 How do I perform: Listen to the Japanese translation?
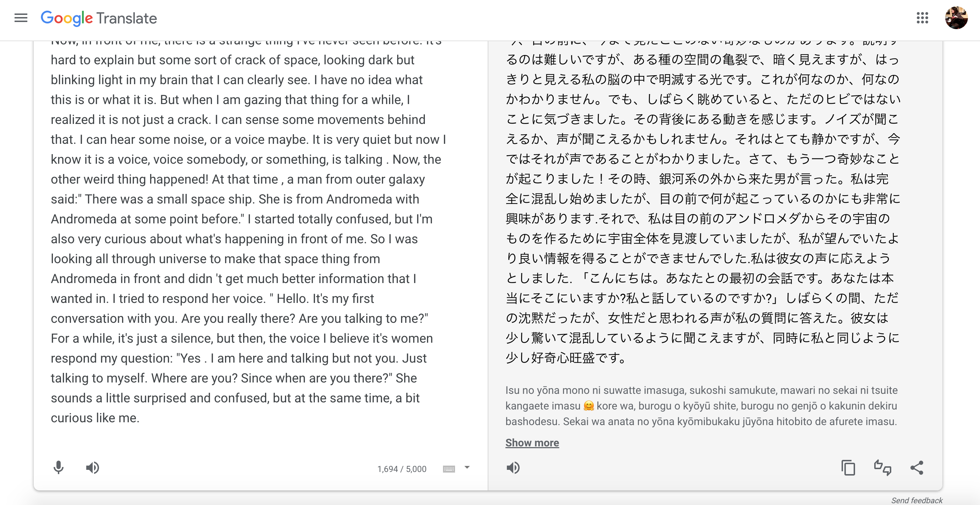tap(513, 467)
